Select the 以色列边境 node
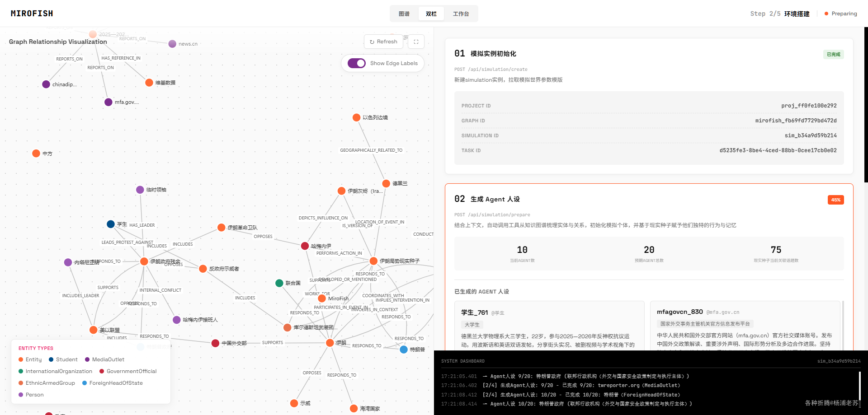The image size is (868, 415). [x=356, y=117]
